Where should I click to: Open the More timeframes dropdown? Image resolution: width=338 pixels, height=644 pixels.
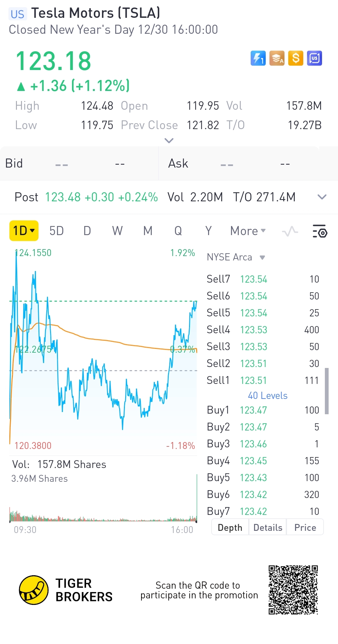tap(248, 231)
